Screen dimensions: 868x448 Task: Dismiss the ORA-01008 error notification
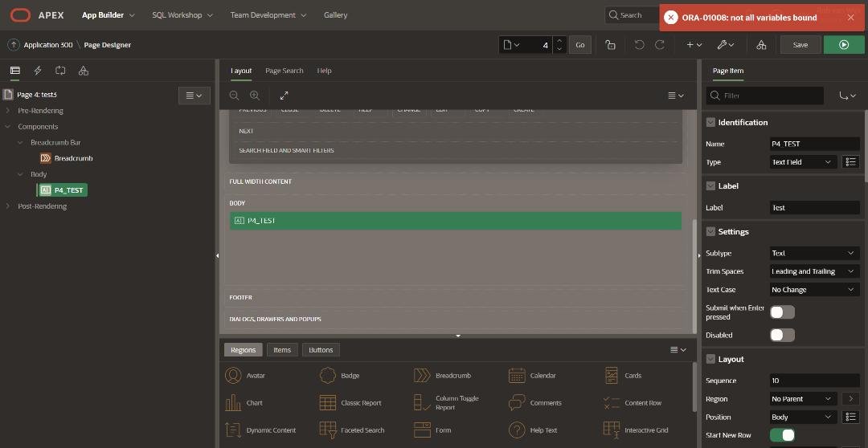pos(851,18)
